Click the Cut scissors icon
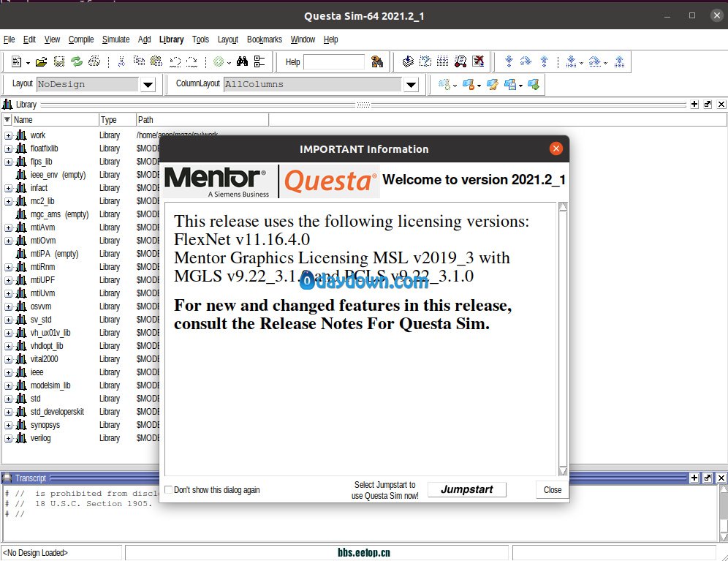This screenshot has height=561, width=728. tap(121, 61)
